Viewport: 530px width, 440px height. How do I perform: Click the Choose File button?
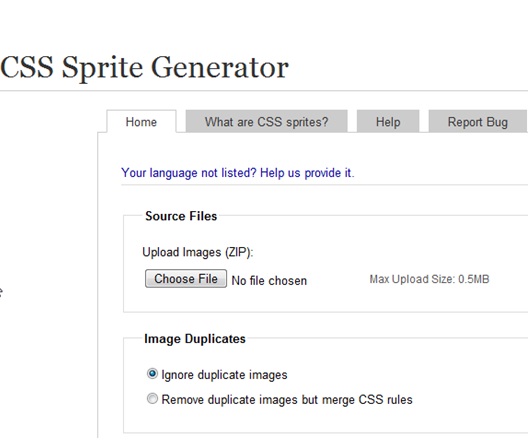pos(186,279)
